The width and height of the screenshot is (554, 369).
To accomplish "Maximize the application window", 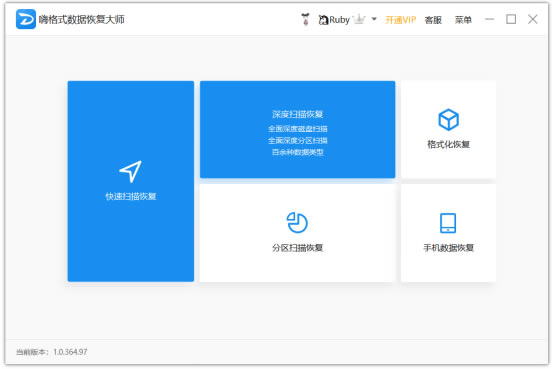I will click(x=511, y=19).
